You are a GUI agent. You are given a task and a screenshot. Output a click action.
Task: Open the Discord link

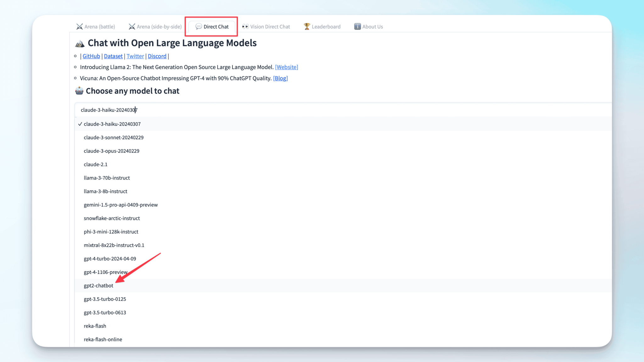(x=157, y=56)
